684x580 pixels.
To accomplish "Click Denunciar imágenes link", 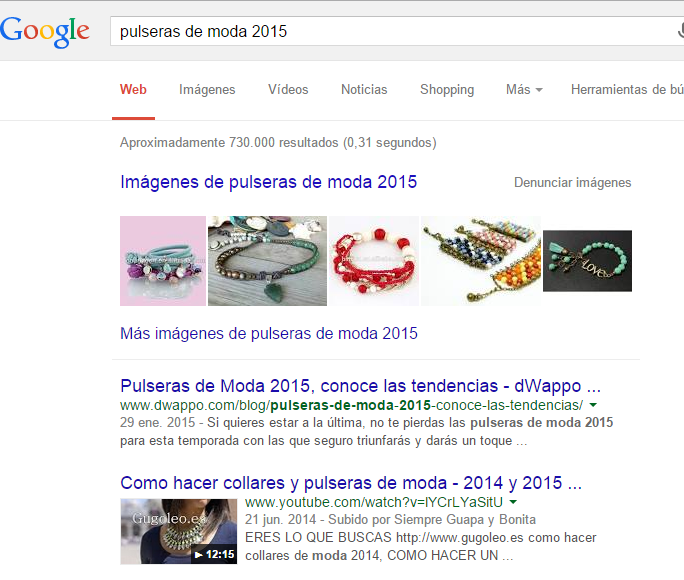I will coord(572,182).
